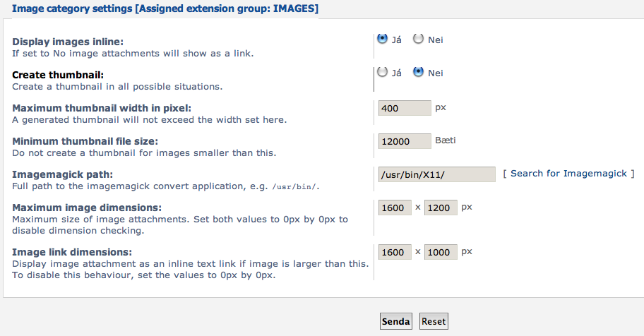Edit Maximum image dimensions height field showing 1200
644x336 pixels.
441,208
